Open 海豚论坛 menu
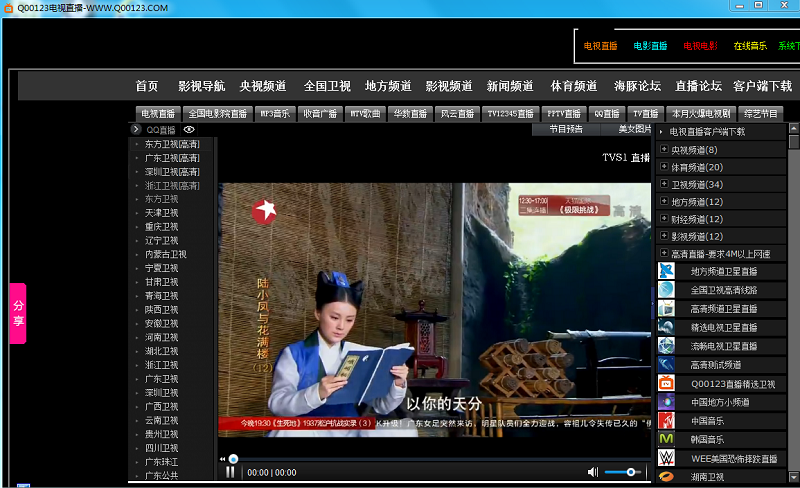The width and height of the screenshot is (800, 488). [637, 86]
